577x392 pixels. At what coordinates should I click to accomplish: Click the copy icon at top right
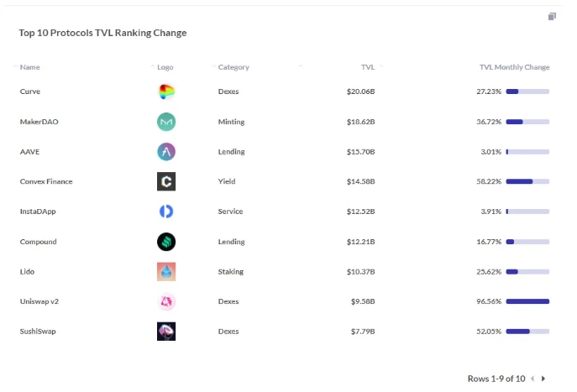click(552, 17)
